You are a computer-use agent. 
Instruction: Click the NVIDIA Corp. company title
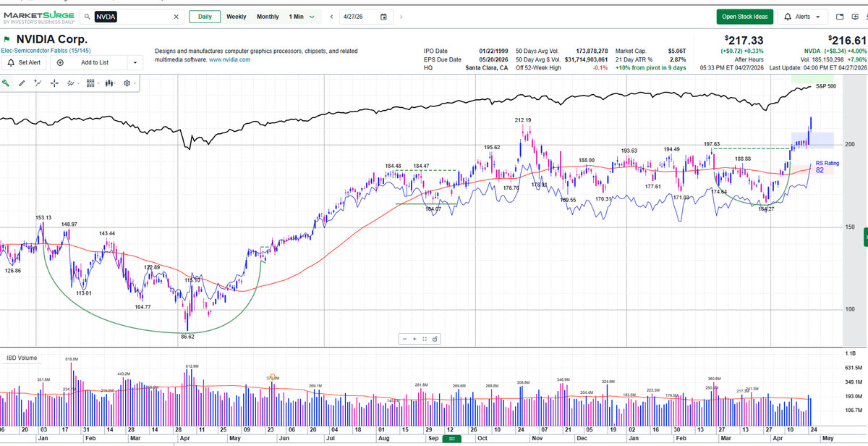(x=52, y=39)
